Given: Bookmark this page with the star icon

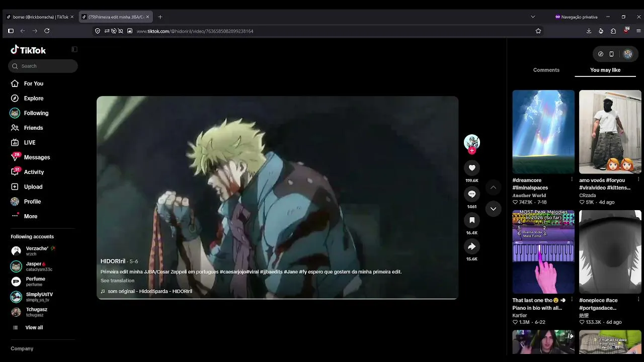Looking at the screenshot, I should 538,31.
